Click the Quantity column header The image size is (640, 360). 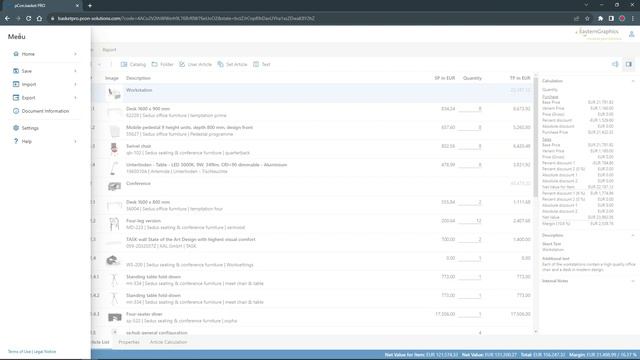click(x=472, y=78)
